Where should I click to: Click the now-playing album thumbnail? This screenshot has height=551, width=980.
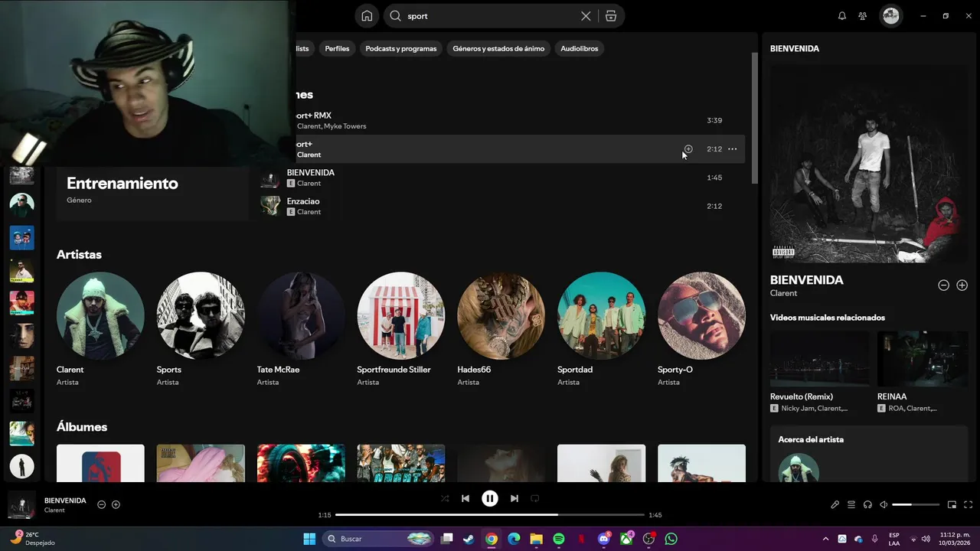click(21, 505)
